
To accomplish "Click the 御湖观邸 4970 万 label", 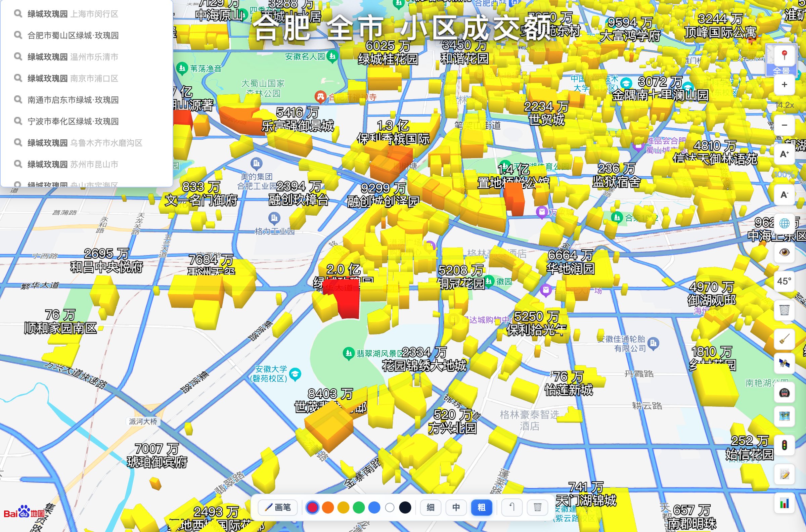I will (712, 294).
